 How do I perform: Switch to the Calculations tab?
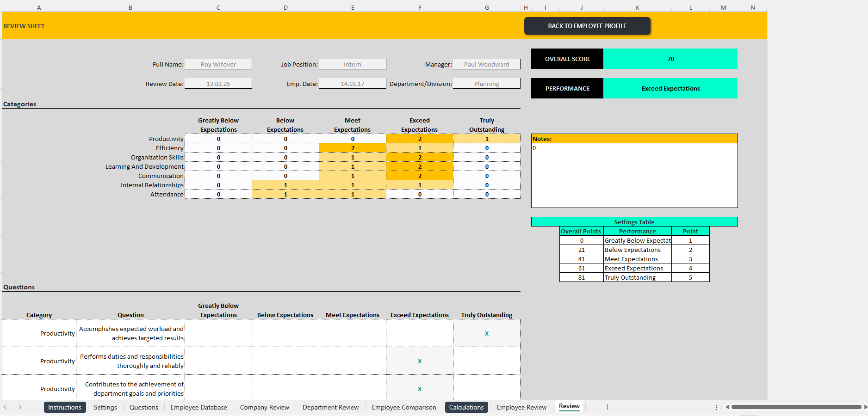pos(466,407)
